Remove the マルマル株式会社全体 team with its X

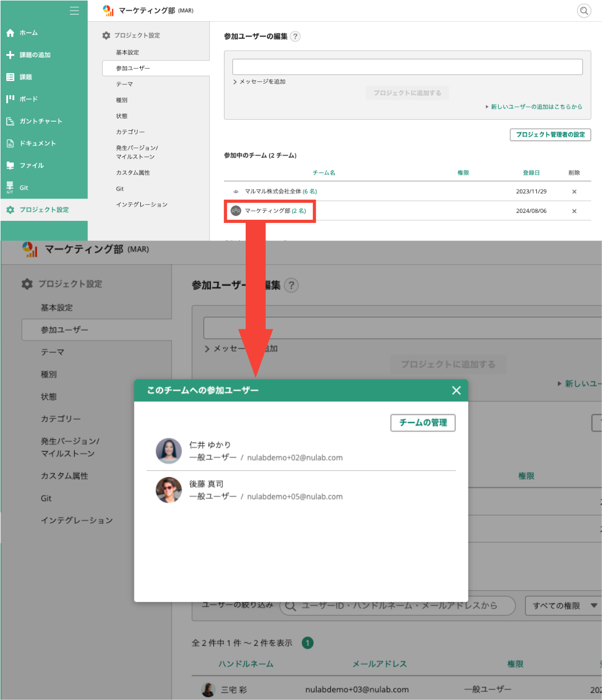tap(574, 192)
